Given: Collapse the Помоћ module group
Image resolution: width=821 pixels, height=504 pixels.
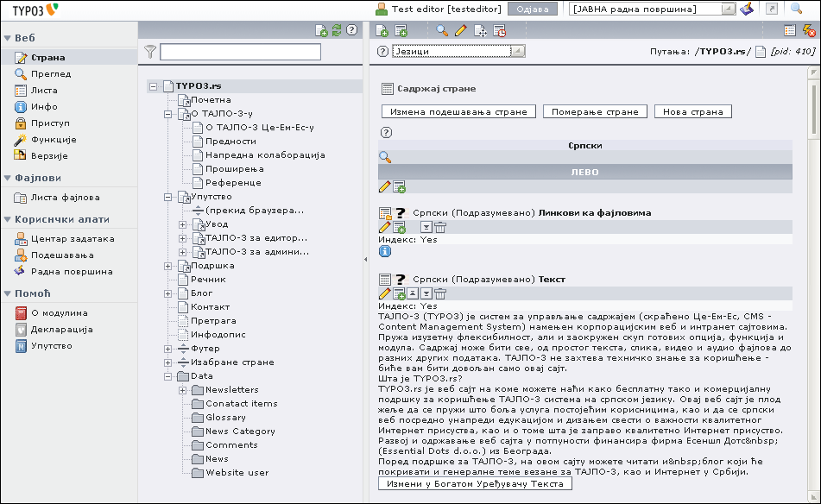Looking at the screenshot, I should point(7,293).
